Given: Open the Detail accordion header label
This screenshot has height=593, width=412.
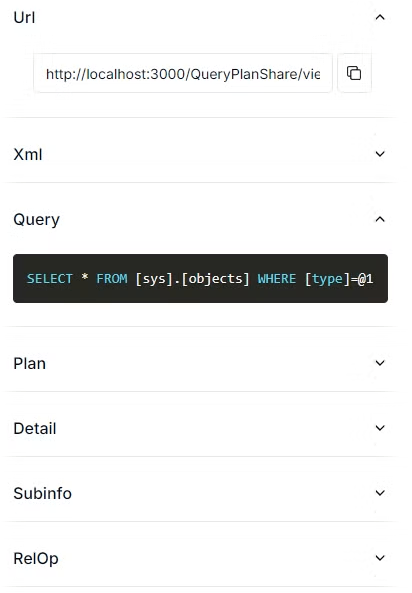Looking at the screenshot, I should 35,428.
